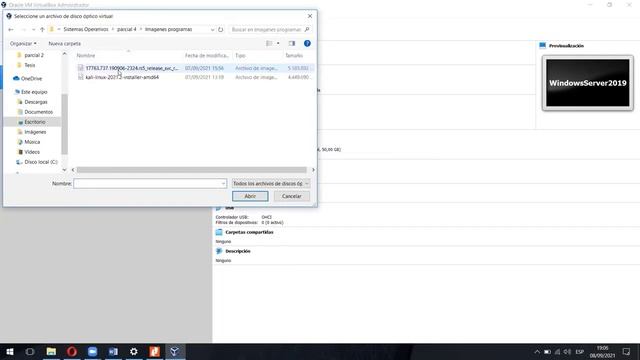Open Imágenes in navigation pane
The image size is (640, 360).
(x=35, y=132)
